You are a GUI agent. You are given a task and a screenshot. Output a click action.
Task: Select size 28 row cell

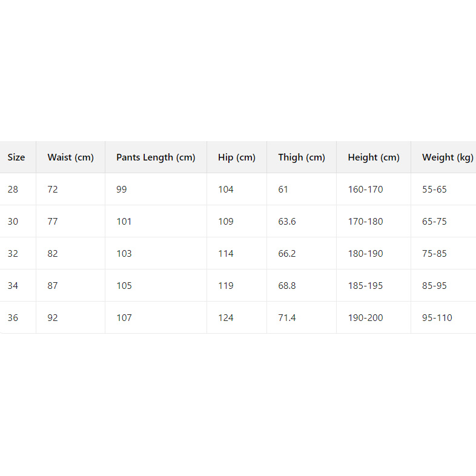pyautogui.click(x=13, y=190)
